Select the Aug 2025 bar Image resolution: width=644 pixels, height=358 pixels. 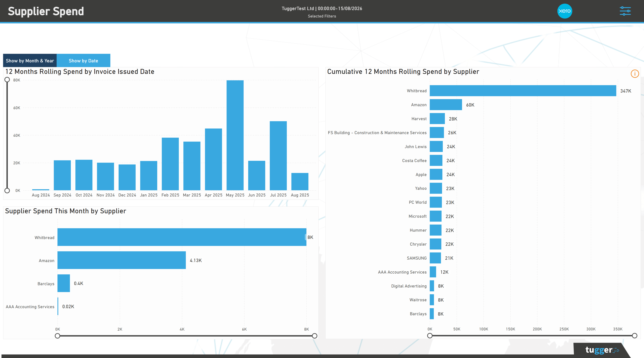click(x=300, y=181)
